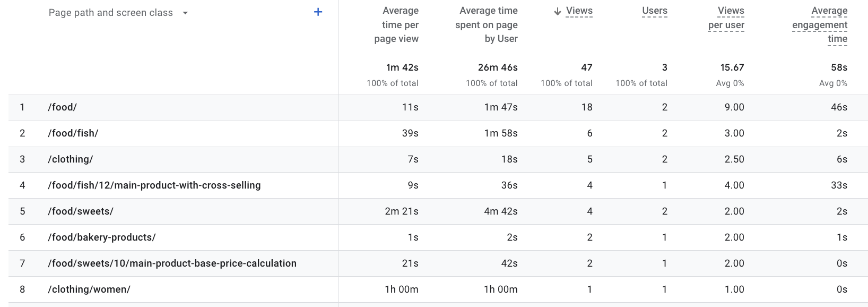Screen dimensions: 868x307
Task: Sort by Users column header
Action: pos(654,11)
